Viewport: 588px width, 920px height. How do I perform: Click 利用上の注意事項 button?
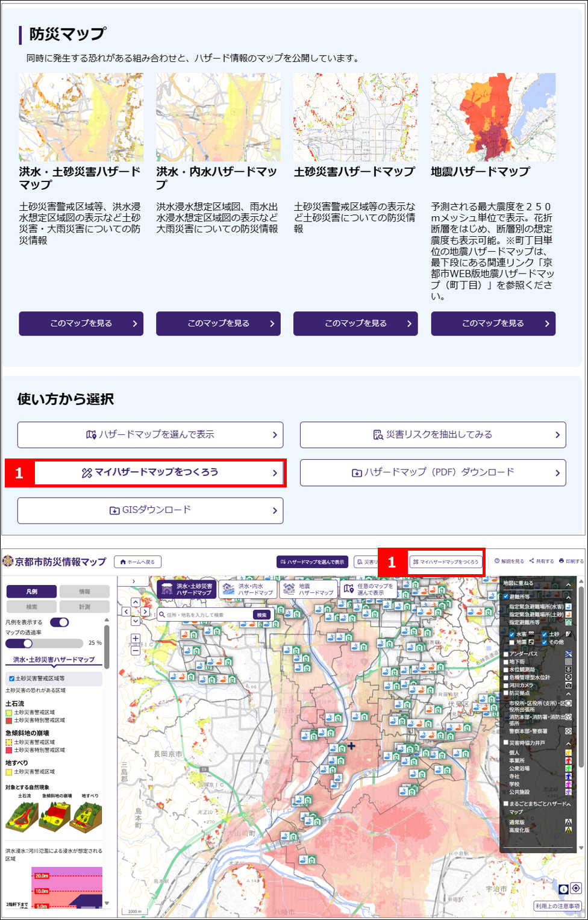click(557, 906)
